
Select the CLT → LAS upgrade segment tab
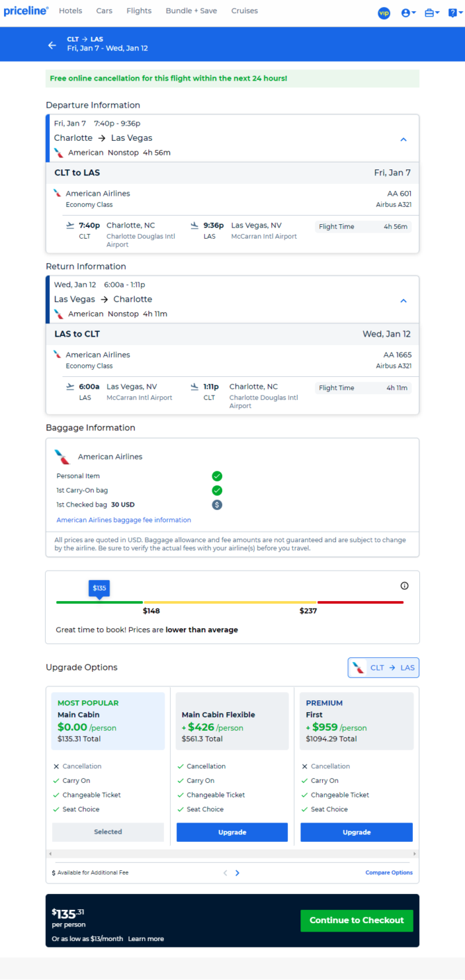pyautogui.click(x=383, y=668)
